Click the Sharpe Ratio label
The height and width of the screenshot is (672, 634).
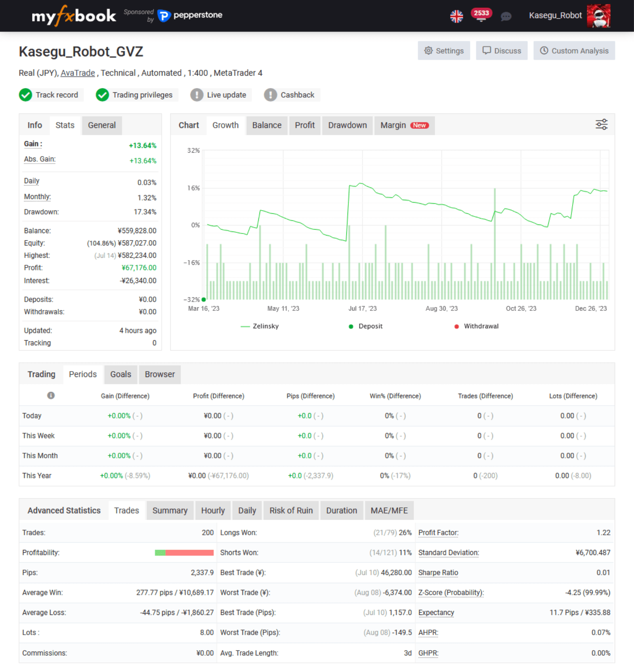[438, 573]
